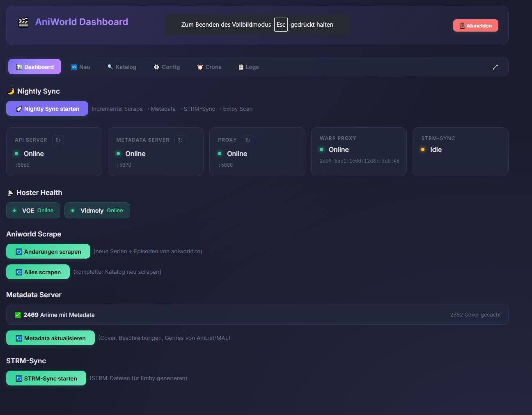The width and height of the screenshot is (532, 415).
Task: Start the Nightly Sync
Action: [x=47, y=108]
